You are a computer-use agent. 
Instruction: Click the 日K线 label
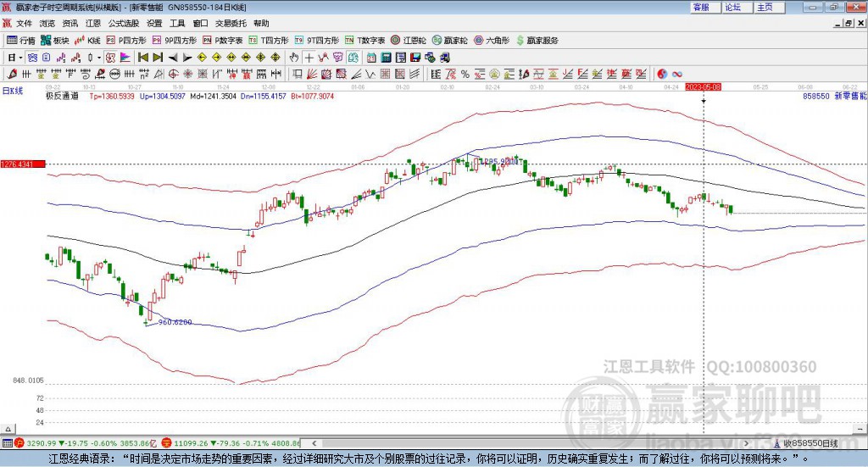[13, 91]
